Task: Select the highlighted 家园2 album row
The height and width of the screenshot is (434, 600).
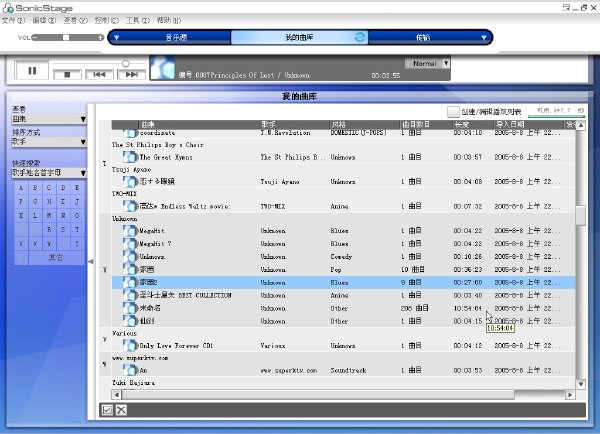Action: 343,282
